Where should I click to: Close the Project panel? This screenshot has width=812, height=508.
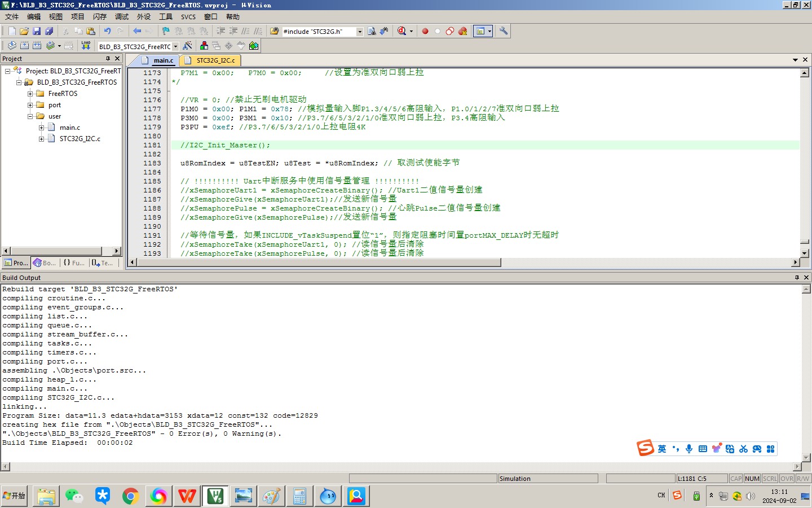point(117,59)
